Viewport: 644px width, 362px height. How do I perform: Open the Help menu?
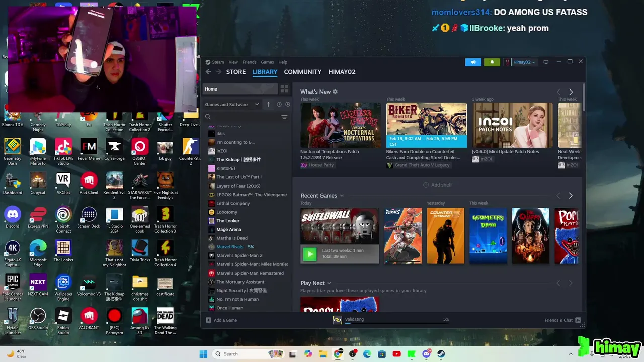[x=283, y=62]
